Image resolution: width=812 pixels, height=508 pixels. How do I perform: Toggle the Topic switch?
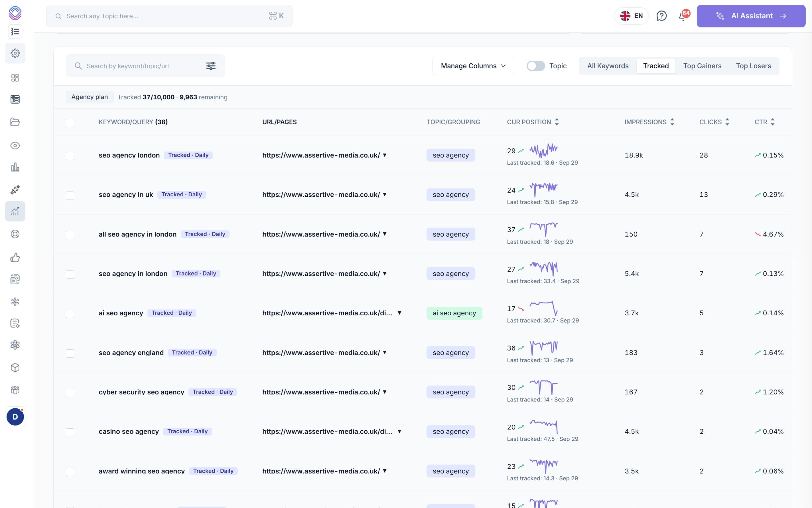535,66
